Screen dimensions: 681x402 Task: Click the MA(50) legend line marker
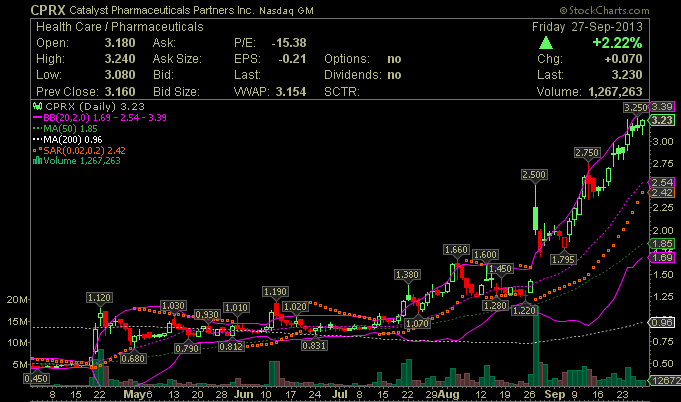[x=38, y=127]
